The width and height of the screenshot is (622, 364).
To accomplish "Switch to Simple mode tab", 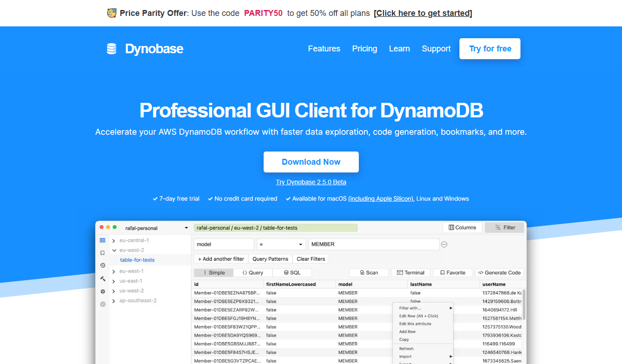I will [x=214, y=273].
